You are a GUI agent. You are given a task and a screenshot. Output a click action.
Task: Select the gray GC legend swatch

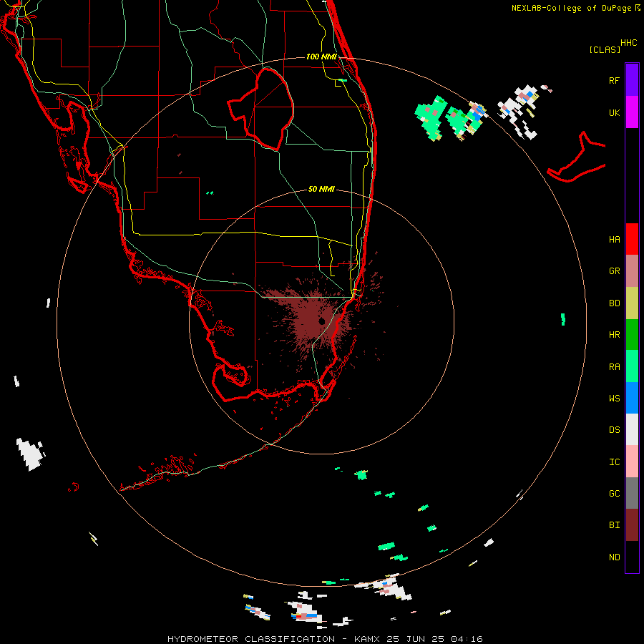coord(632,493)
